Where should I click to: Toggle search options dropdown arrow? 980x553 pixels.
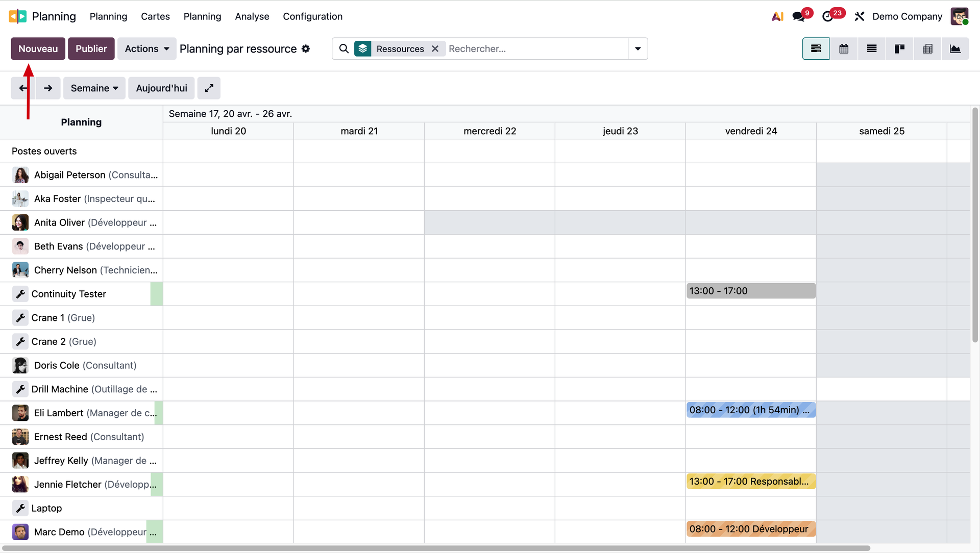[638, 49]
